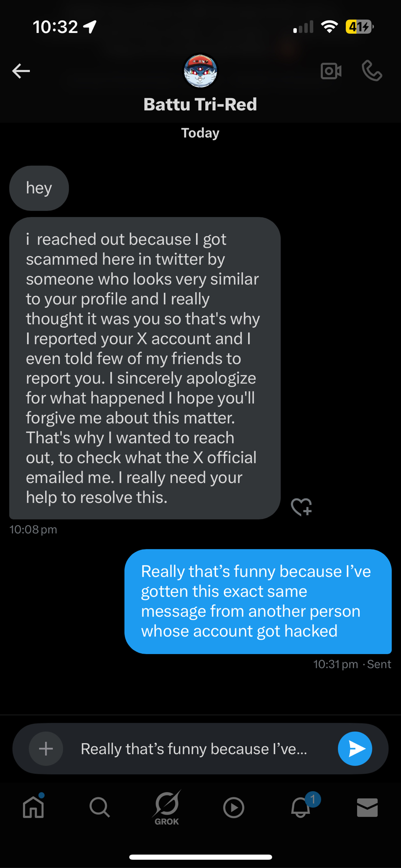The width and height of the screenshot is (401, 868).
Task: Open Notifications bell
Action: (x=300, y=807)
